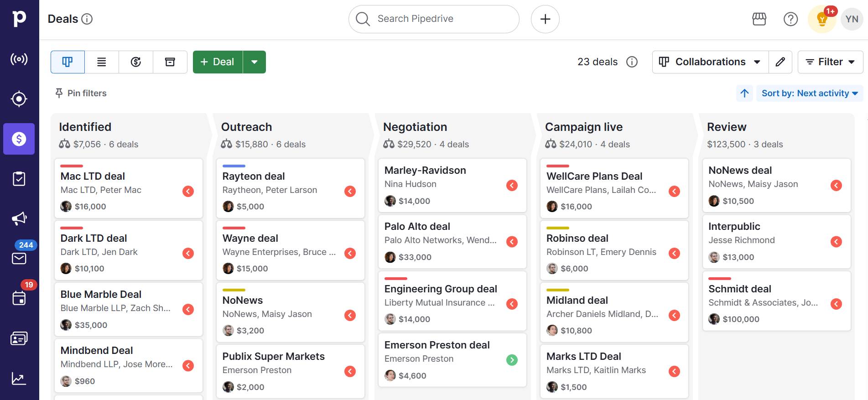Click the quick add plus button
The width and height of the screenshot is (868, 400).
coord(545,19)
